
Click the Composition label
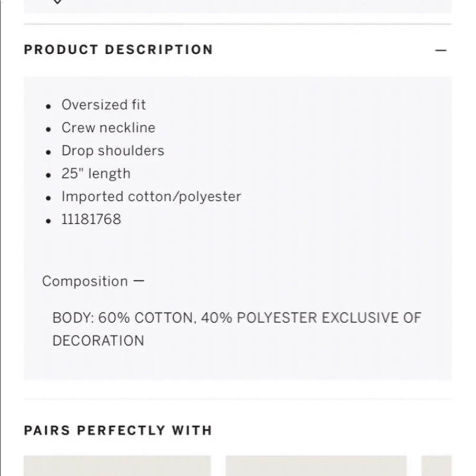(85, 281)
